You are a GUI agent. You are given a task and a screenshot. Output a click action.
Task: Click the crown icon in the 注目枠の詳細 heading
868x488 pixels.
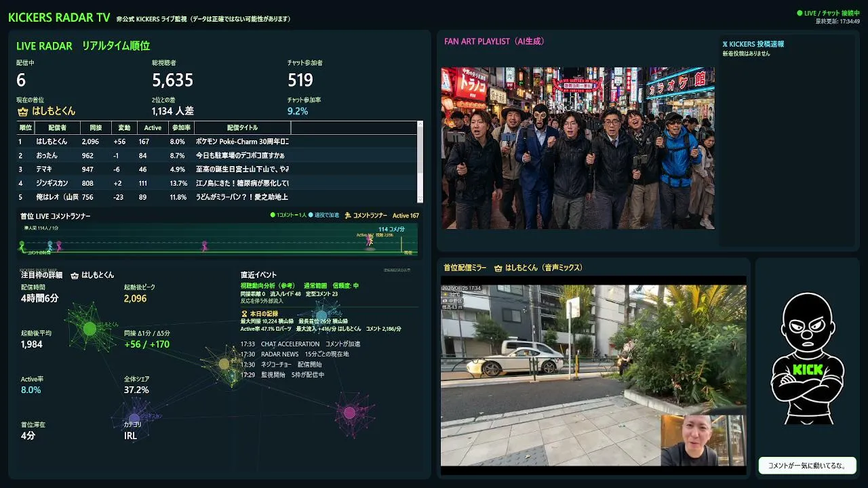click(x=75, y=275)
